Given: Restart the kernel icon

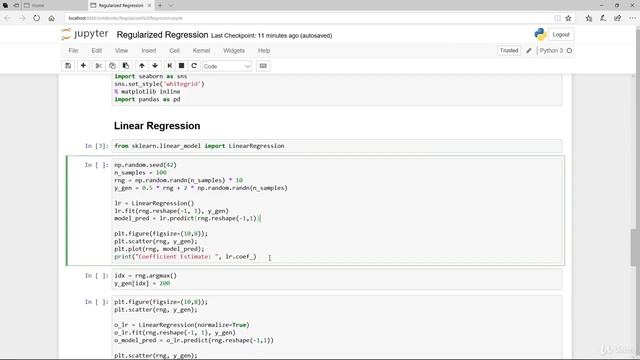Looking at the screenshot, I should coord(194,66).
